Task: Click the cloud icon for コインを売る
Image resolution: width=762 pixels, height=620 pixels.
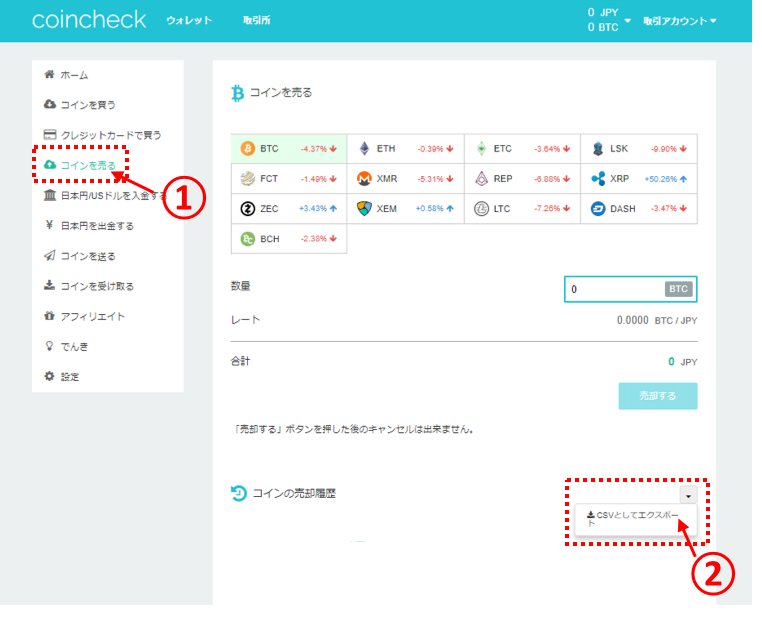Action: 50,165
